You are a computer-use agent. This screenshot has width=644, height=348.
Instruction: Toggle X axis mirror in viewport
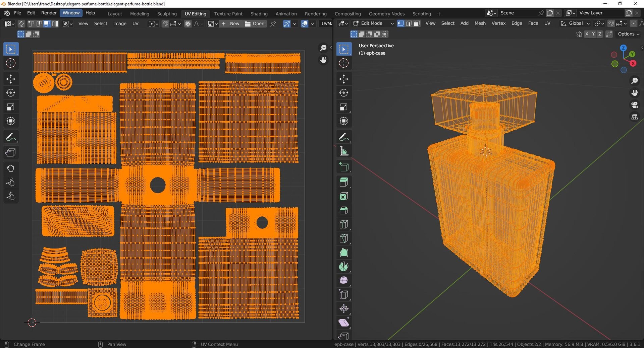[x=587, y=34]
